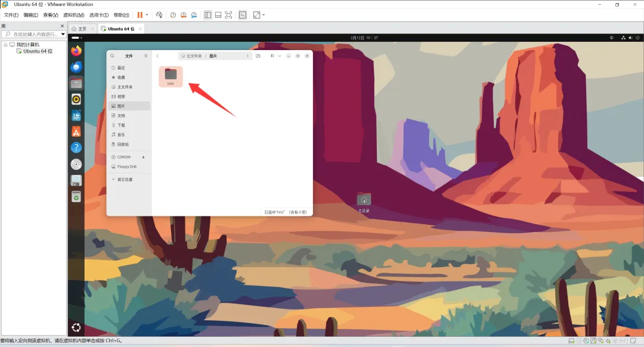Screen dimensions: 644x347
Task: Open Rhythmbox from the dock
Action: (x=76, y=100)
